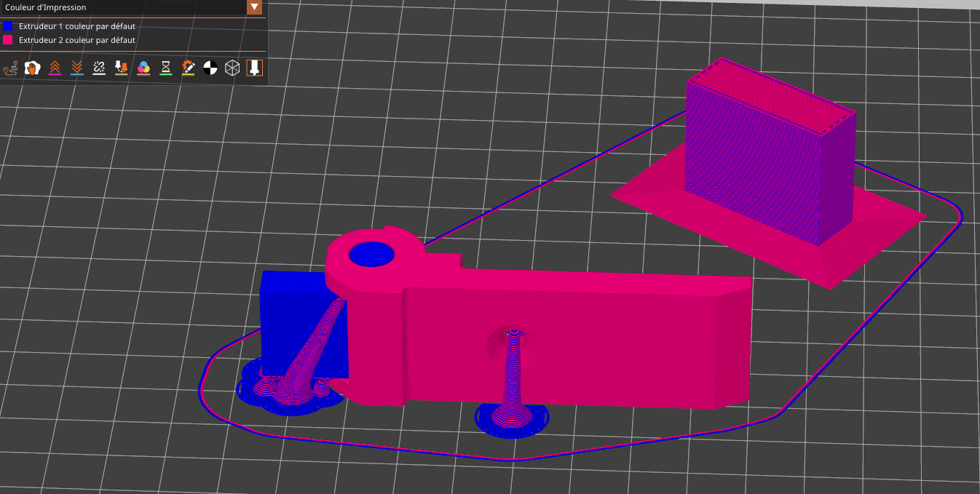
Task: Open the Couleur d'Impression view type dropdown
Action: coord(254,7)
